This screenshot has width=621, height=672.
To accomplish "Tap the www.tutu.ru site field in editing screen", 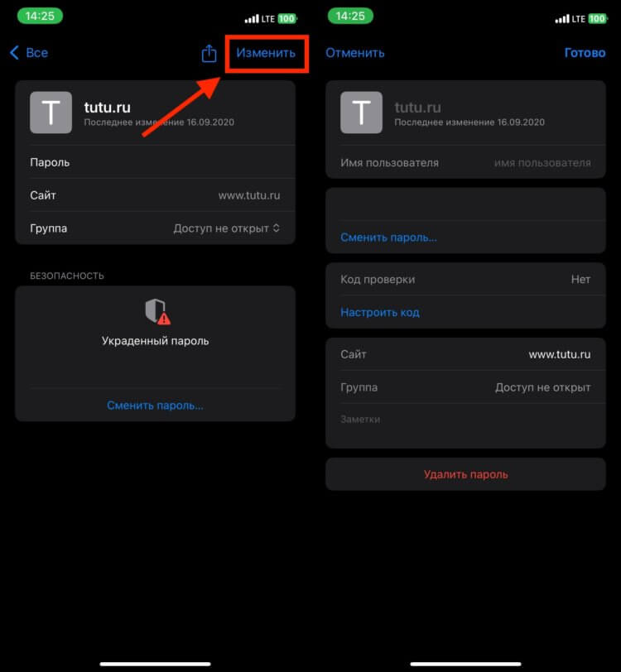I will tap(465, 354).
